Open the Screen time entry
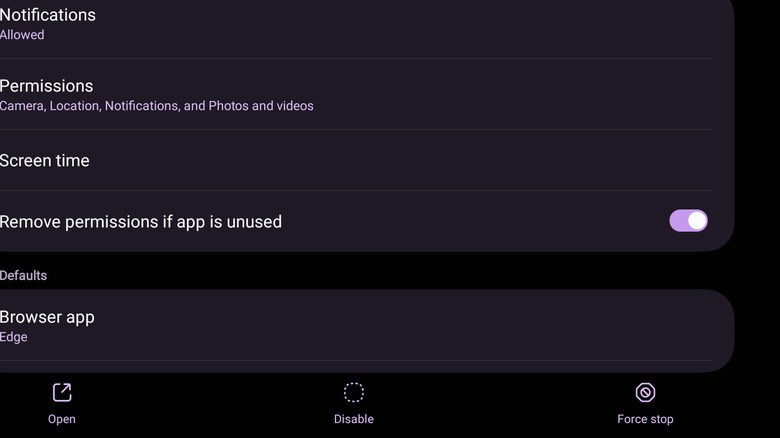This screenshot has height=438, width=780. 45,161
